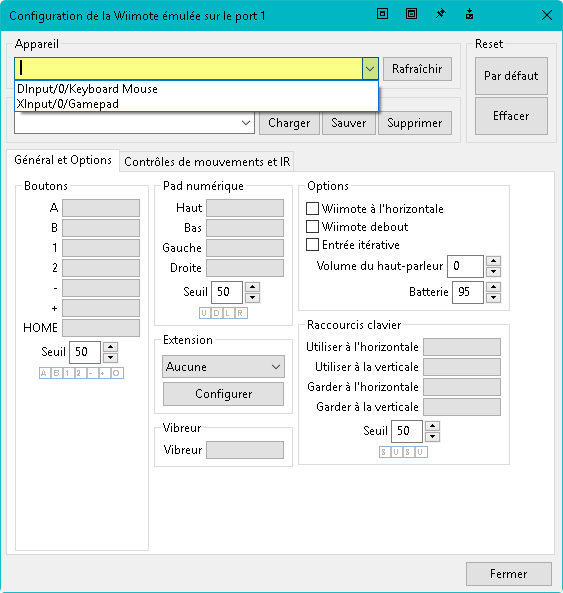Increase Raccourcis clavier Seuil up arrow
Viewport: 563px width, 593px height.
[x=432, y=426]
